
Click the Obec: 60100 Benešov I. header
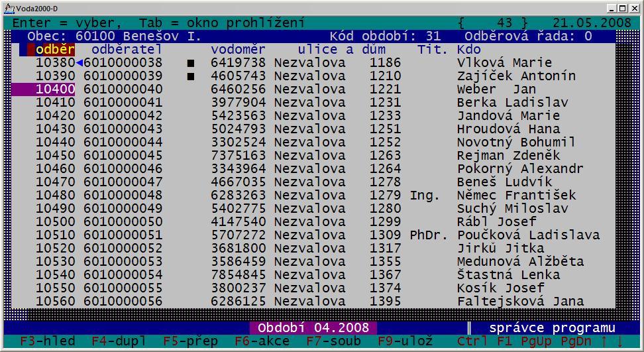115,36
